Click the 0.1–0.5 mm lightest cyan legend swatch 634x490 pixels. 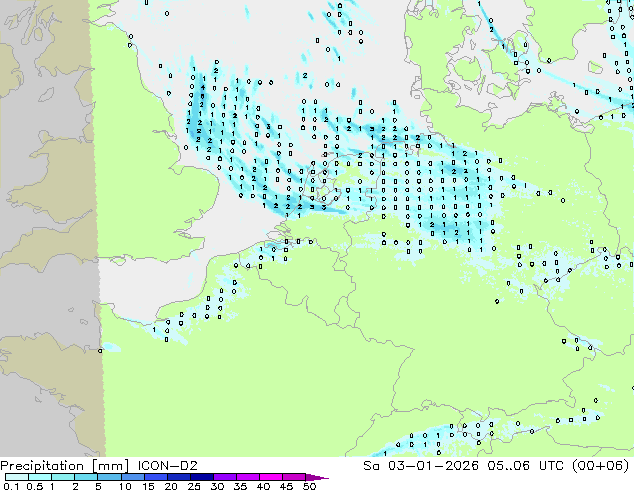17,477
